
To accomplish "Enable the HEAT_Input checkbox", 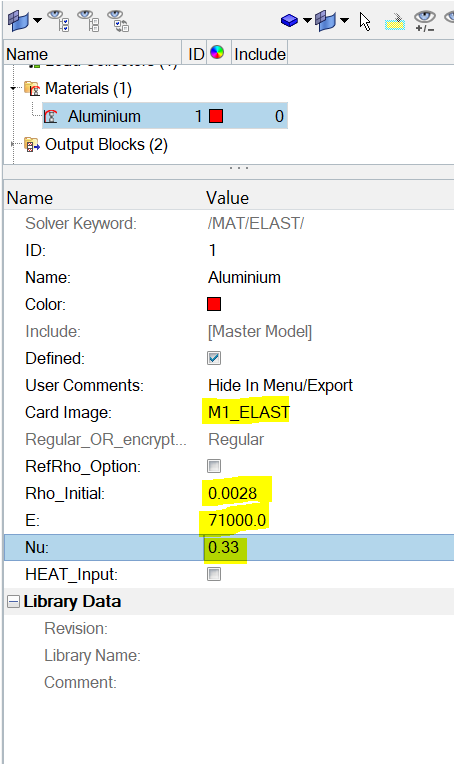I will (x=214, y=574).
